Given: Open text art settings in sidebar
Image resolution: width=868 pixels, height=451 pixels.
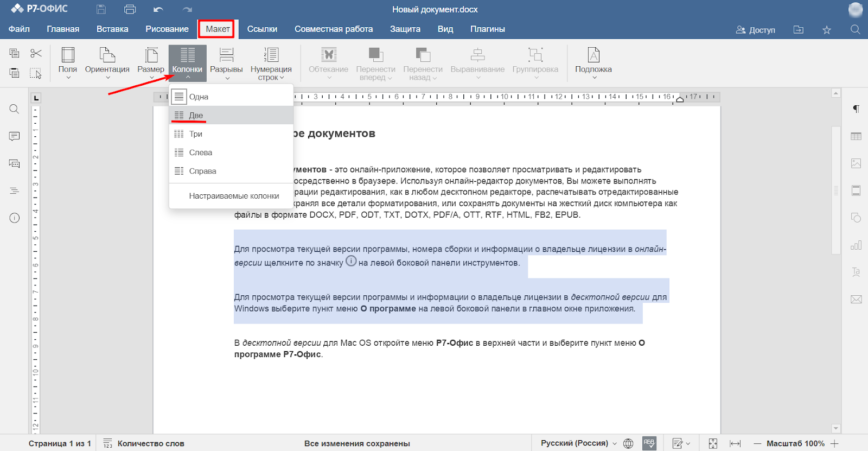Looking at the screenshot, I should 856,272.
